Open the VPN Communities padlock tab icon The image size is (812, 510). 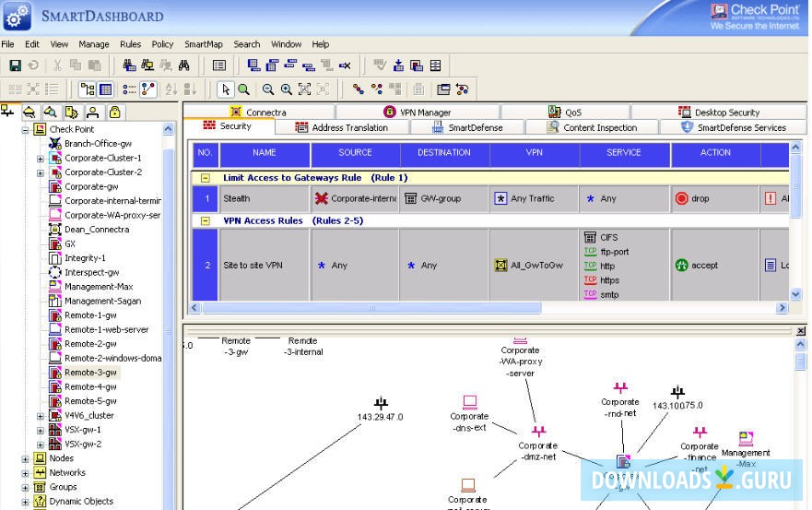[114, 112]
